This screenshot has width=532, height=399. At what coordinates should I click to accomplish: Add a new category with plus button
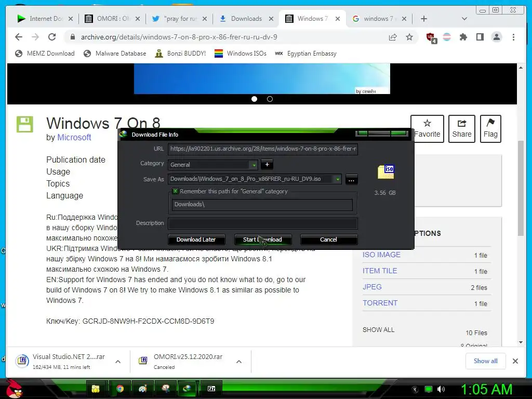pyautogui.click(x=267, y=165)
